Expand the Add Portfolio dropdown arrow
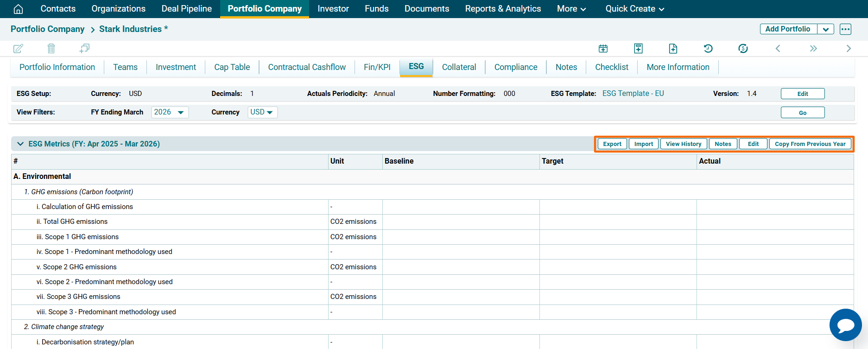 [825, 29]
